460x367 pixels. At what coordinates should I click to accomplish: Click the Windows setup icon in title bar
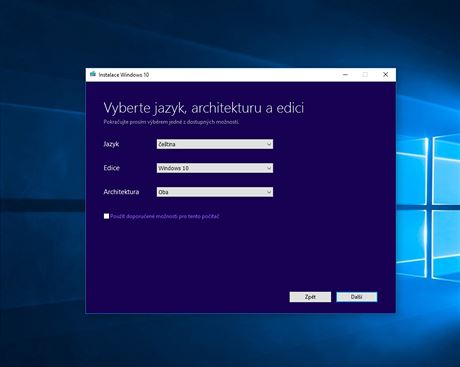click(x=93, y=74)
